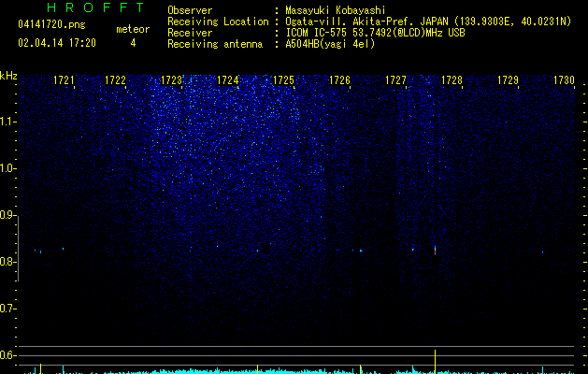Click the 0.7 kHz frequency label
Image resolution: width=588 pixels, height=374 pixels.
7,309
